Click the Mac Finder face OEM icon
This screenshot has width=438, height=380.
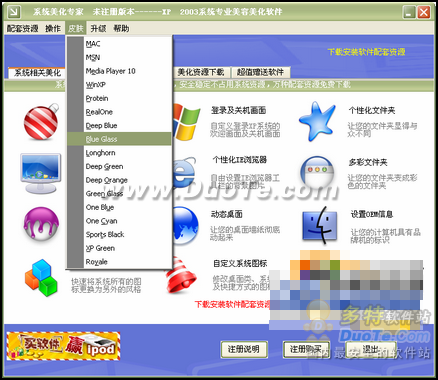(320, 224)
